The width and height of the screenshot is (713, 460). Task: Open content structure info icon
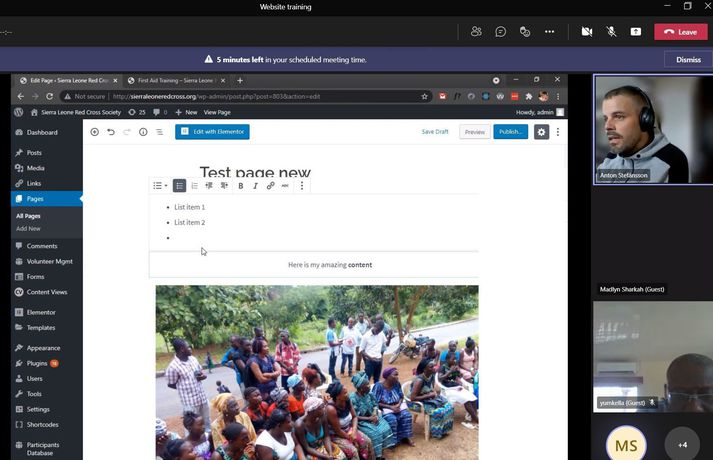click(x=143, y=132)
